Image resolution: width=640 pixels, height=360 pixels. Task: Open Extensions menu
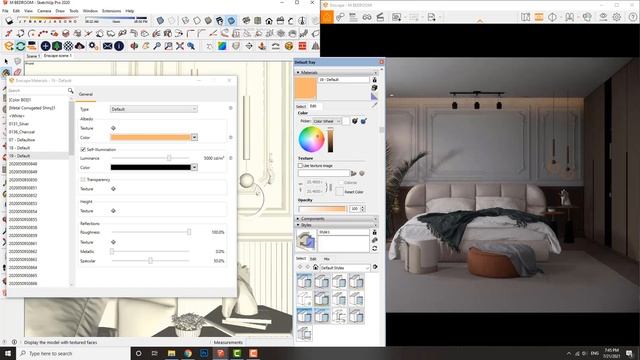(x=111, y=11)
